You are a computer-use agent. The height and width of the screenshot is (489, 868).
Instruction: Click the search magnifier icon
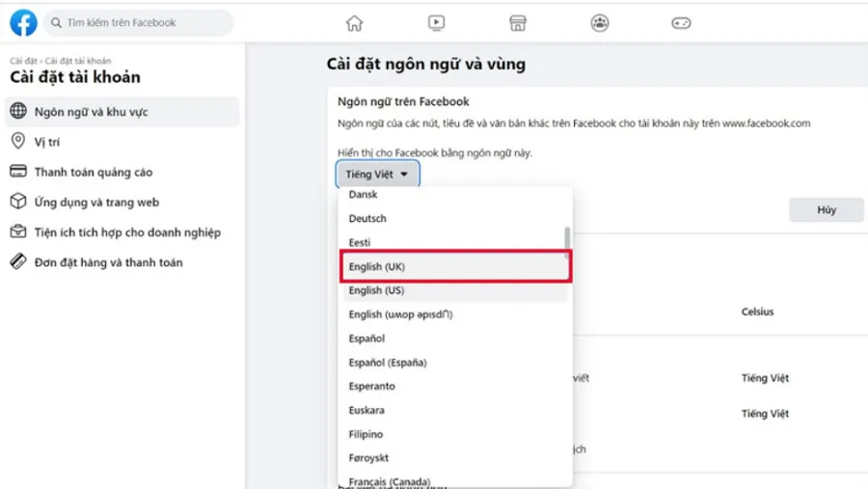click(56, 23)
